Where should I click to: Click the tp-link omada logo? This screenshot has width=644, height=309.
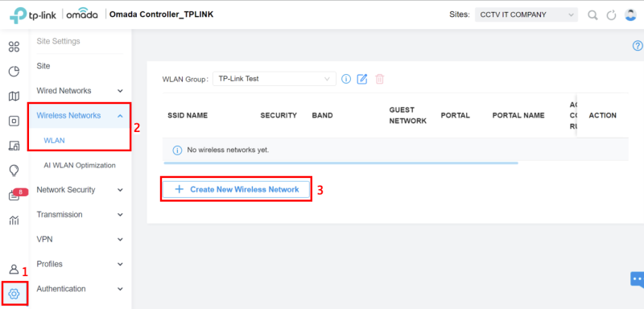(x=53, y=14)
